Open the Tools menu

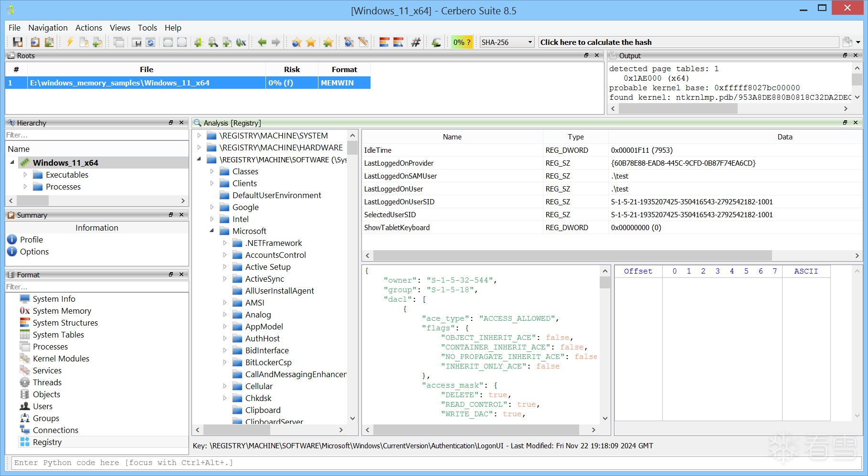[147, 28]
